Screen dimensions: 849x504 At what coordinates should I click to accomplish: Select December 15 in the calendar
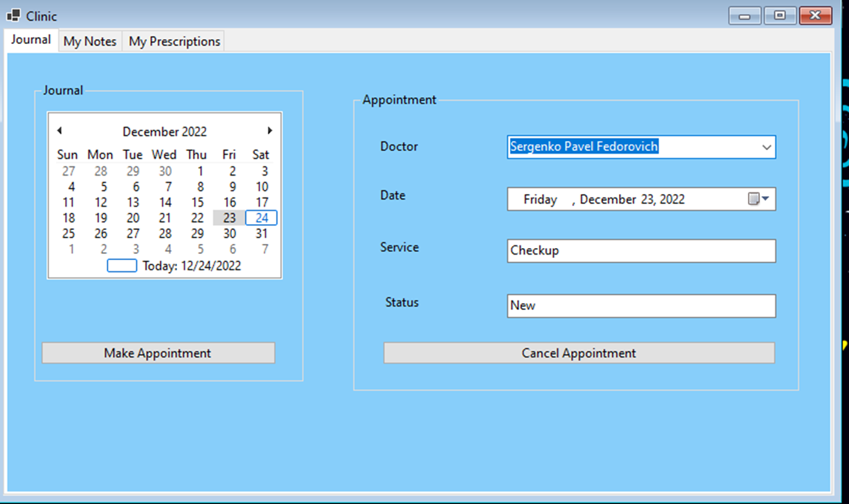click(197, 202)
